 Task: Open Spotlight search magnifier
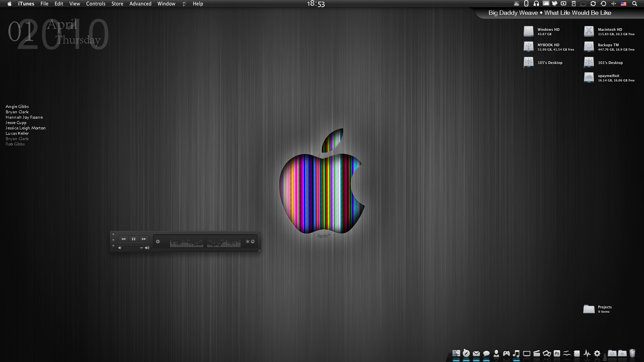click(634, 4)
